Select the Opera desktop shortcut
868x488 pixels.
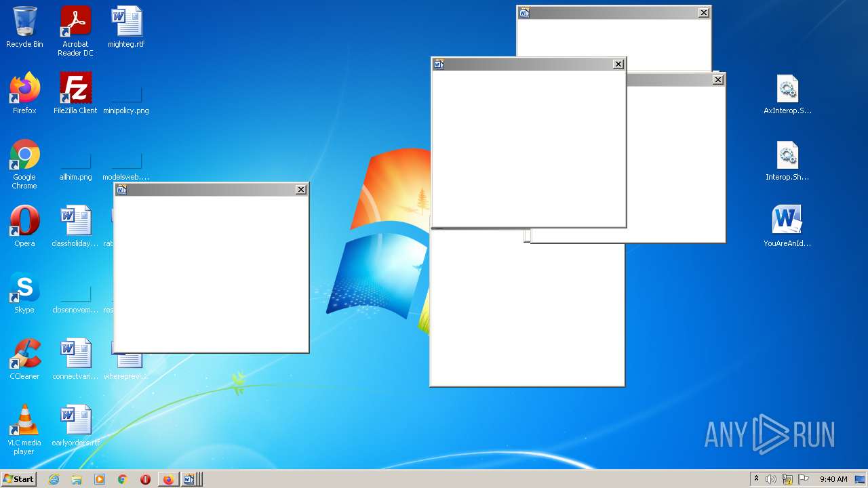click(24, 226)
